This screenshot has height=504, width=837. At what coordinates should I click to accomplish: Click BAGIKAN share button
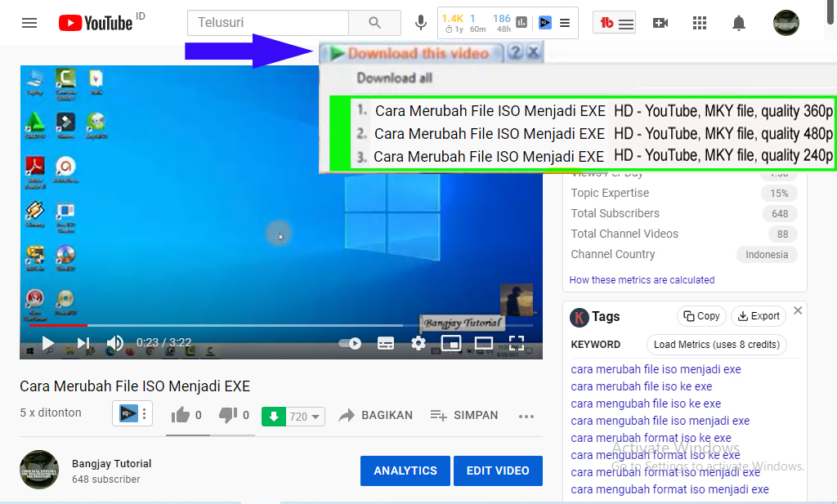click(x=376, y=416)
